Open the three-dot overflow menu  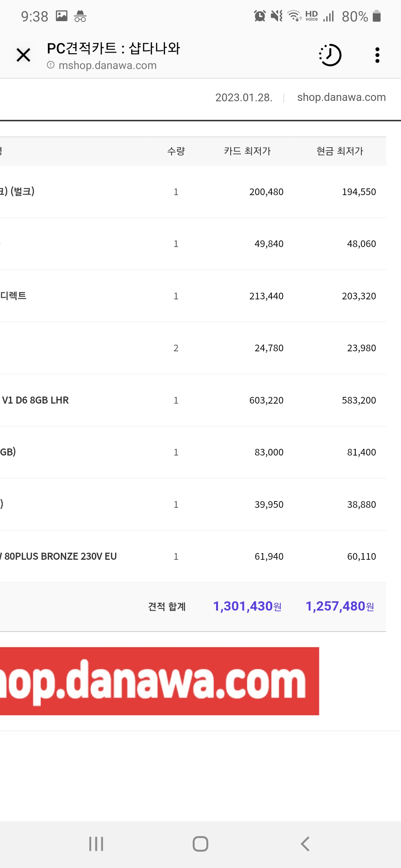point(377,55)
